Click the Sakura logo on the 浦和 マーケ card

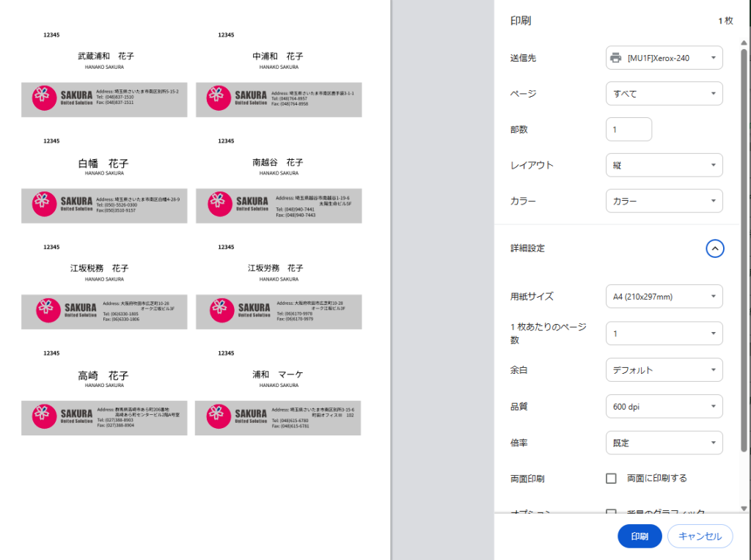click(x=218, y=416)
